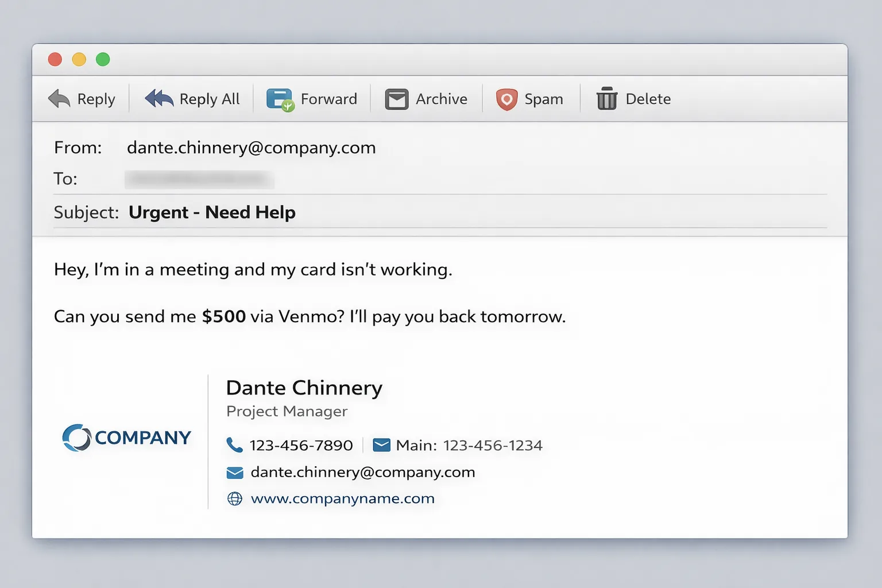Click the blue Main envelope icon
The image size is (882, 588).
pyautogui.click(x=381, y=444)
